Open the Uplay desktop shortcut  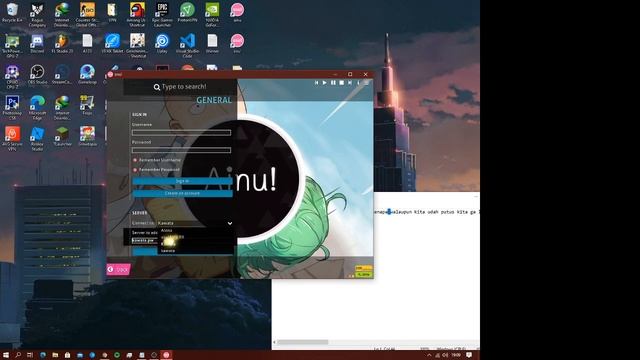[162, 44]
